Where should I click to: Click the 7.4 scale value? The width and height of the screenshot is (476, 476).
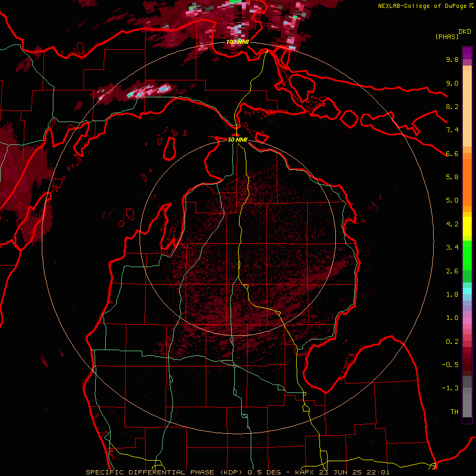pos(452,130)
